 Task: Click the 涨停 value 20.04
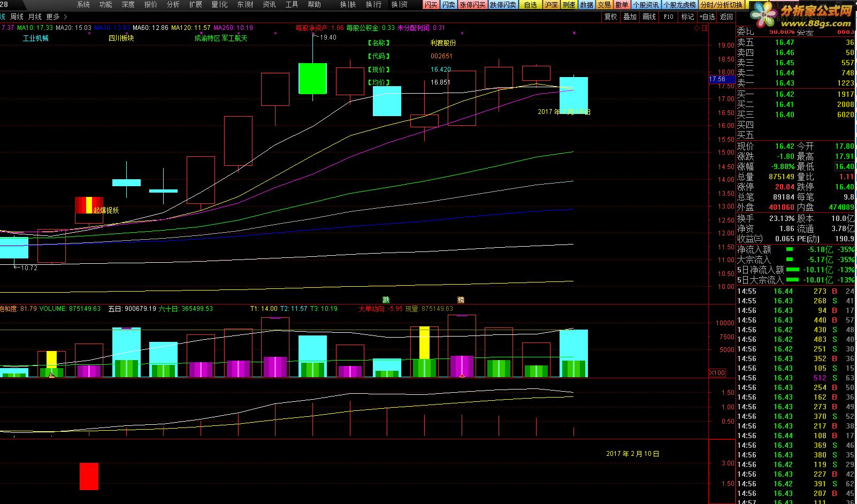coord(785,187)
